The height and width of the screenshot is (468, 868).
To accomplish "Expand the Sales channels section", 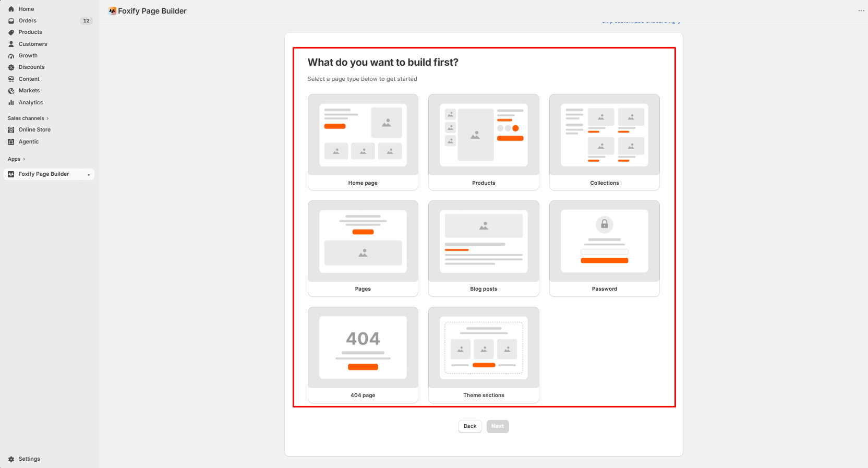I will pyautogui.click(x=28, y=118).
